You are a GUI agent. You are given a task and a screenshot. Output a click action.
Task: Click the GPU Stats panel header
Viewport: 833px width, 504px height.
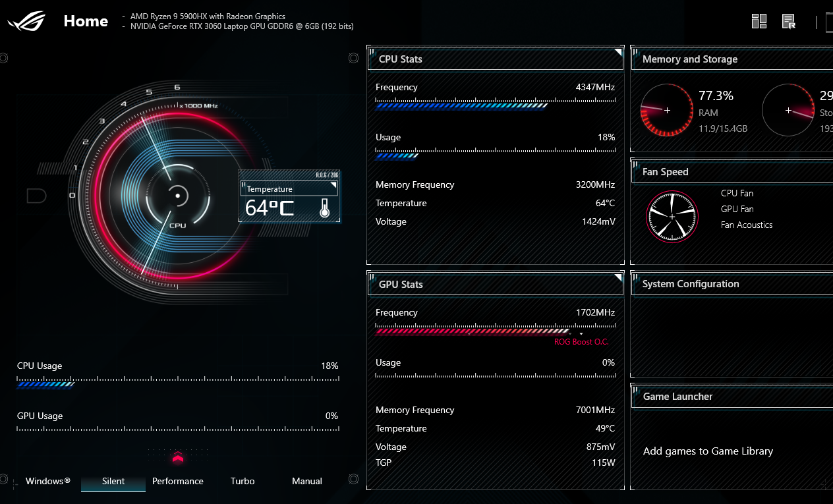click(495, 284)
